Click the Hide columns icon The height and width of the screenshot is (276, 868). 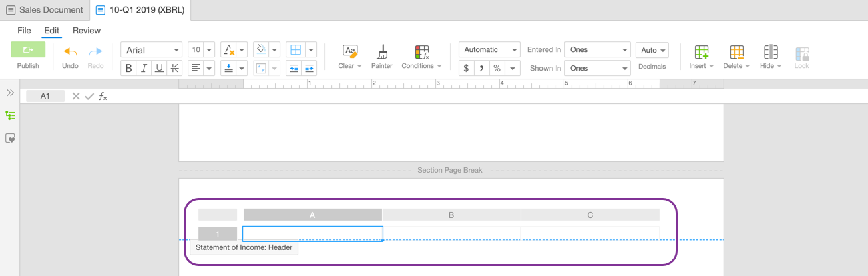pos(770,51)
